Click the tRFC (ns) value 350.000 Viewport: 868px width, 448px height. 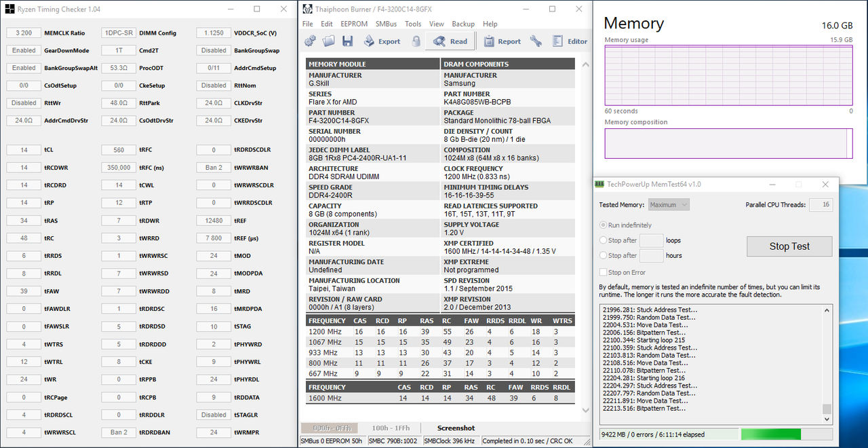(119, 168)
